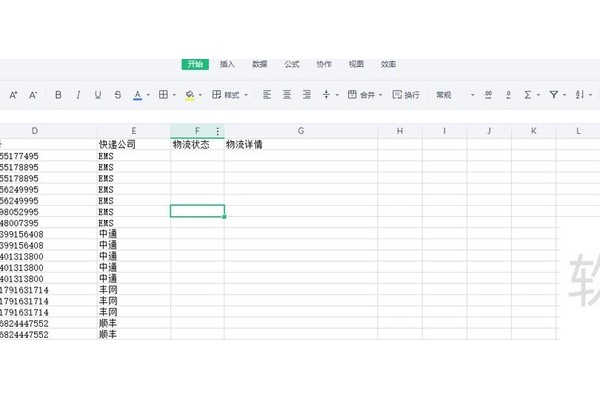
Task: Click the filter funnel icon
Action: click(554, 95)
